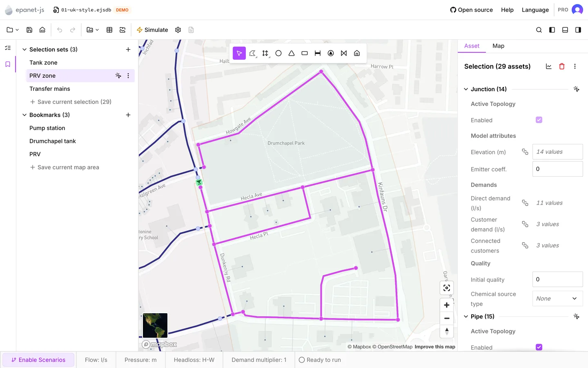
Task: Open the data table view icon
Action: point(109,30)
